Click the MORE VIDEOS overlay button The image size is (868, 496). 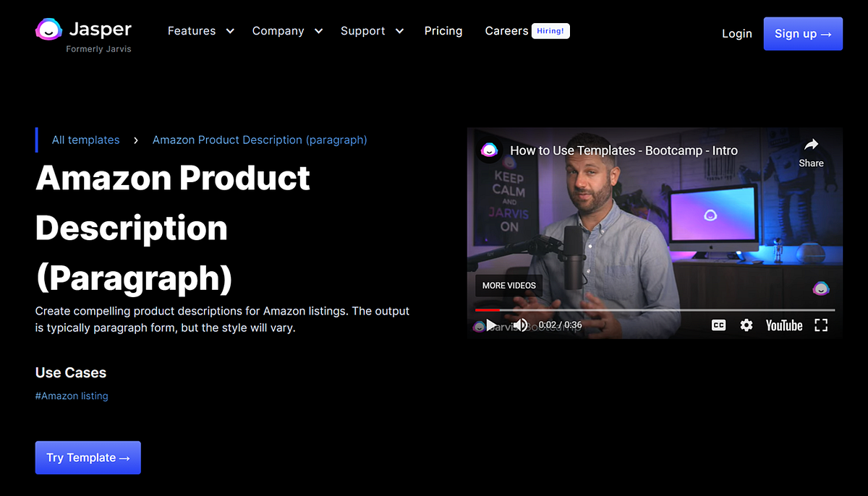pos(509,286)
